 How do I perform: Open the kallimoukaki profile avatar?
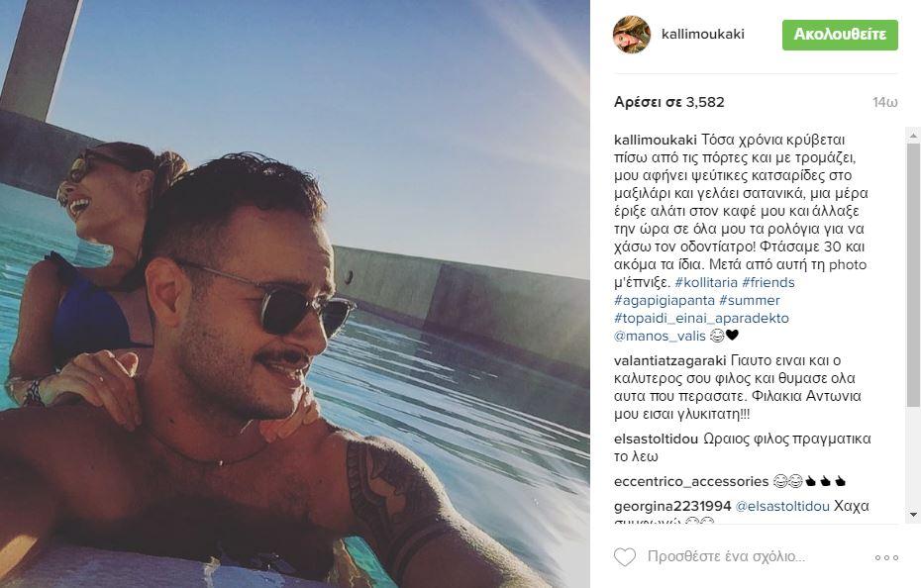[632, 34]
